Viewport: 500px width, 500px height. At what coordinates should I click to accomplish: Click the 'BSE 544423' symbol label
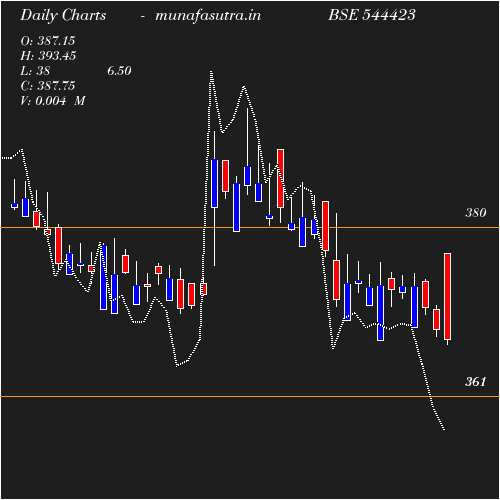(x=372, y=15)
